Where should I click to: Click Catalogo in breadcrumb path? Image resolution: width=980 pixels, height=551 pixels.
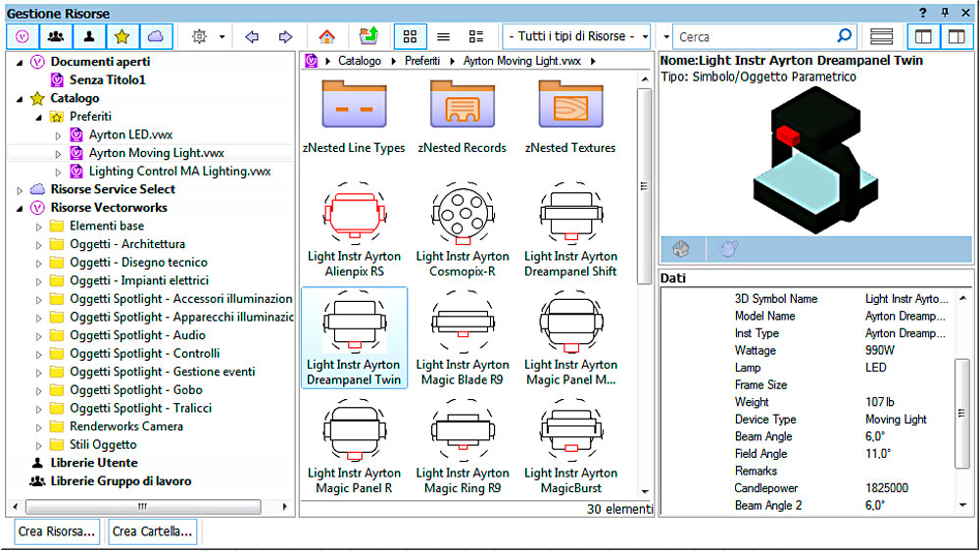tap(360, 61)
